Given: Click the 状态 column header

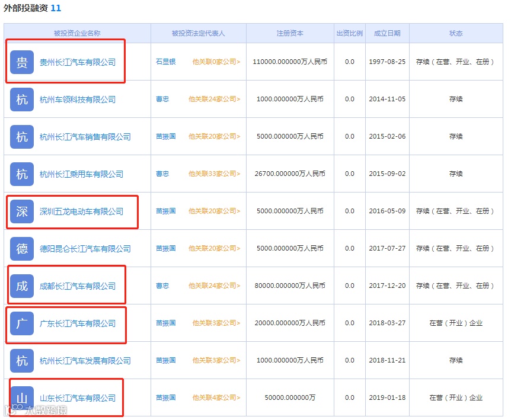Looking at the screenshot, I should [456, 33].
